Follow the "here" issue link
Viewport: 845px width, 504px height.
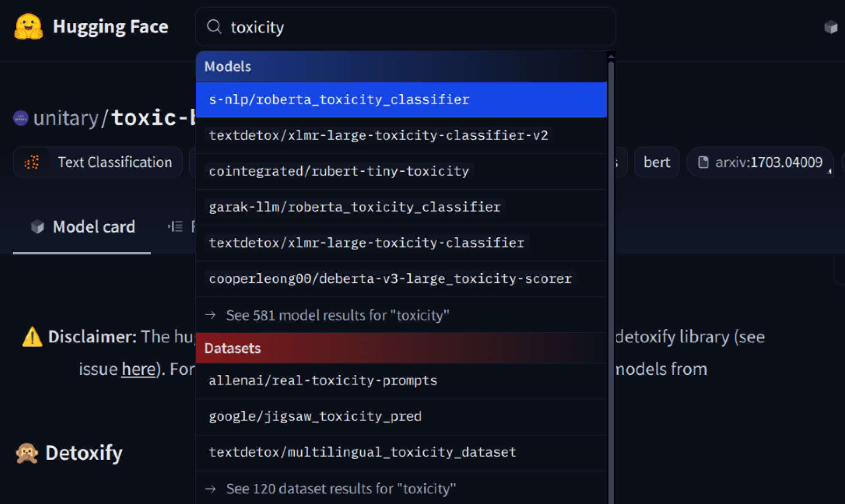point(138,369)
